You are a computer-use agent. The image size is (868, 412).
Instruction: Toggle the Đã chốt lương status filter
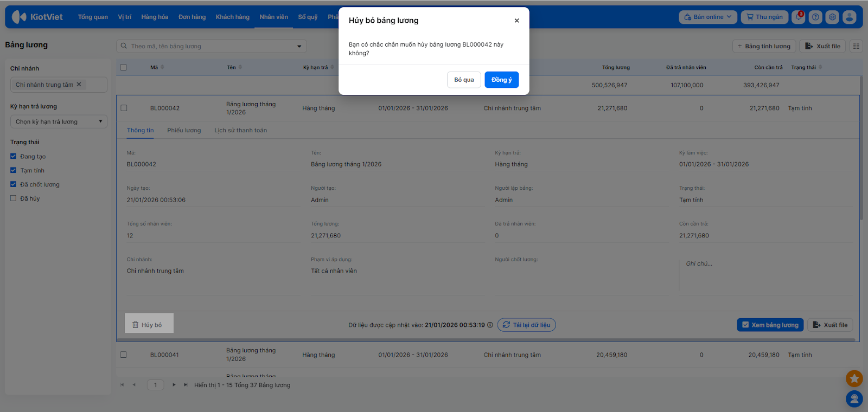14,184
